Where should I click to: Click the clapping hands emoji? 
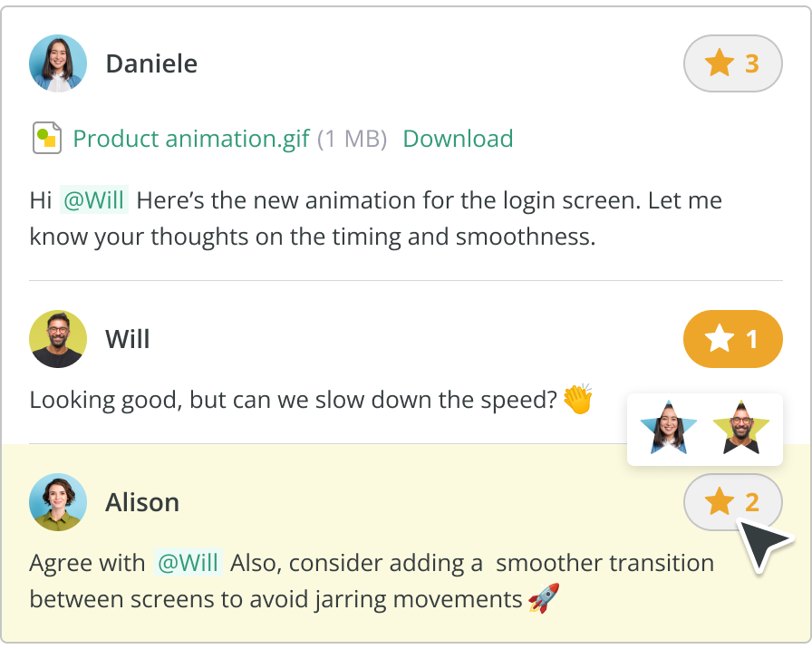[x=577, y=400]
